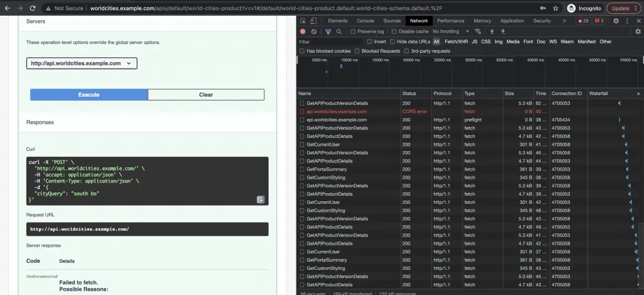Open DevTools customize kebab menu
This screenshot has width=644, height=295.
627,21
